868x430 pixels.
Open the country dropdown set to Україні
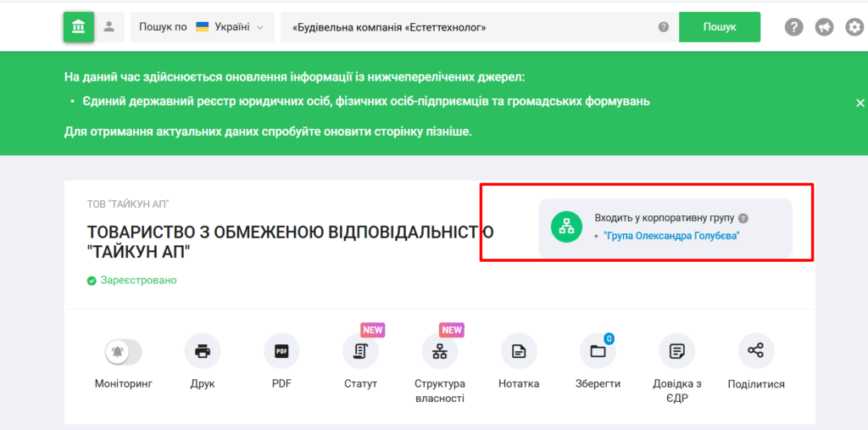click(x=203, y=27)
